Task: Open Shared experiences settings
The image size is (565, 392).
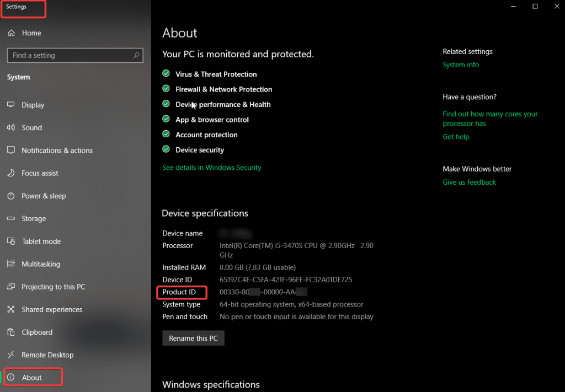Action: click(x=52, y=309)
